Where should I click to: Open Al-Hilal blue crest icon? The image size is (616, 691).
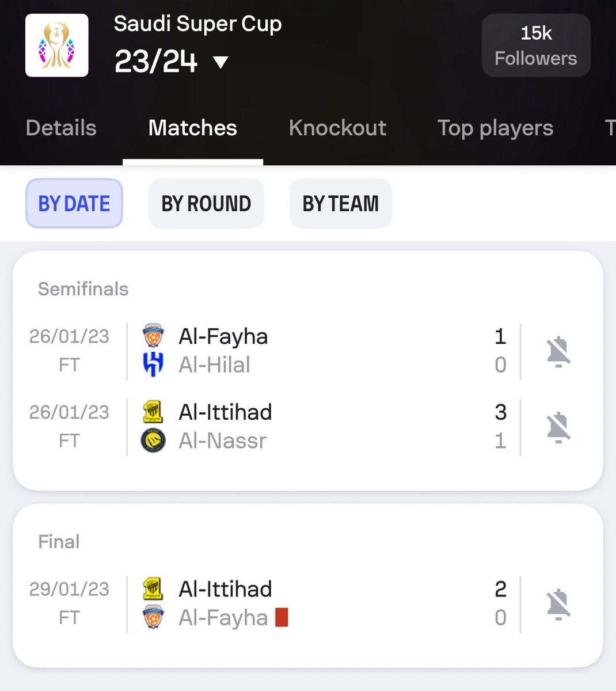[x=153, y=365]
